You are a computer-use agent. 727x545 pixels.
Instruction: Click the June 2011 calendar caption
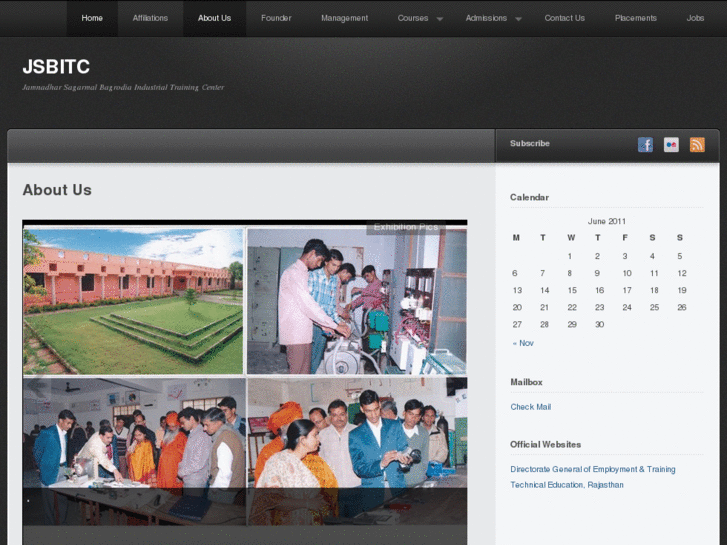click(x=606, y=221)
